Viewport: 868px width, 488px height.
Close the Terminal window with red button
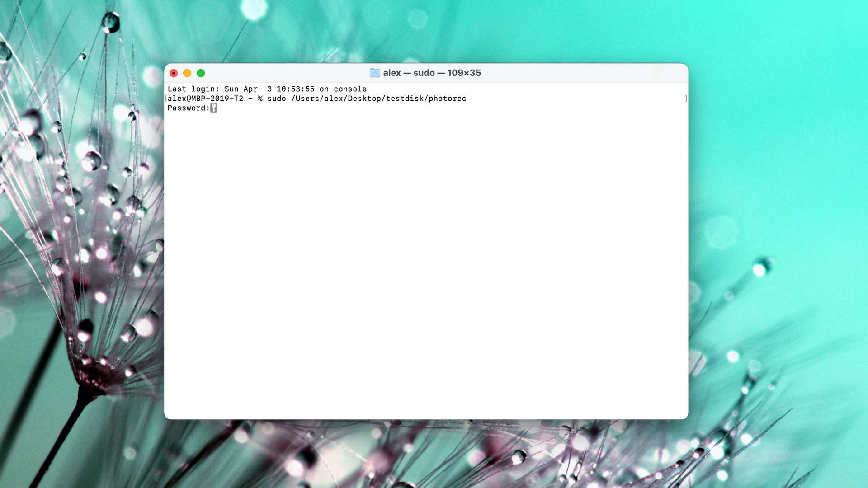pos(174,73)
